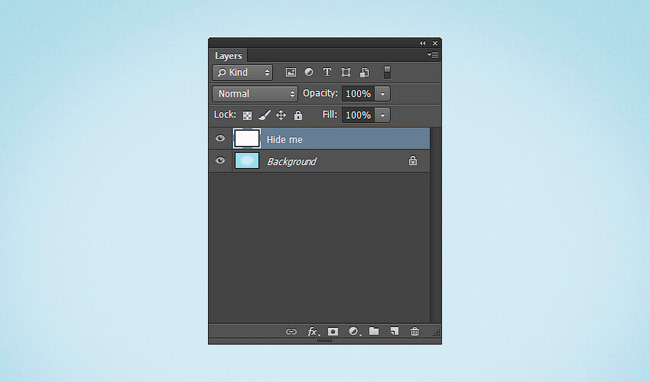Close the Layers panel

click(x=435, y=43)
